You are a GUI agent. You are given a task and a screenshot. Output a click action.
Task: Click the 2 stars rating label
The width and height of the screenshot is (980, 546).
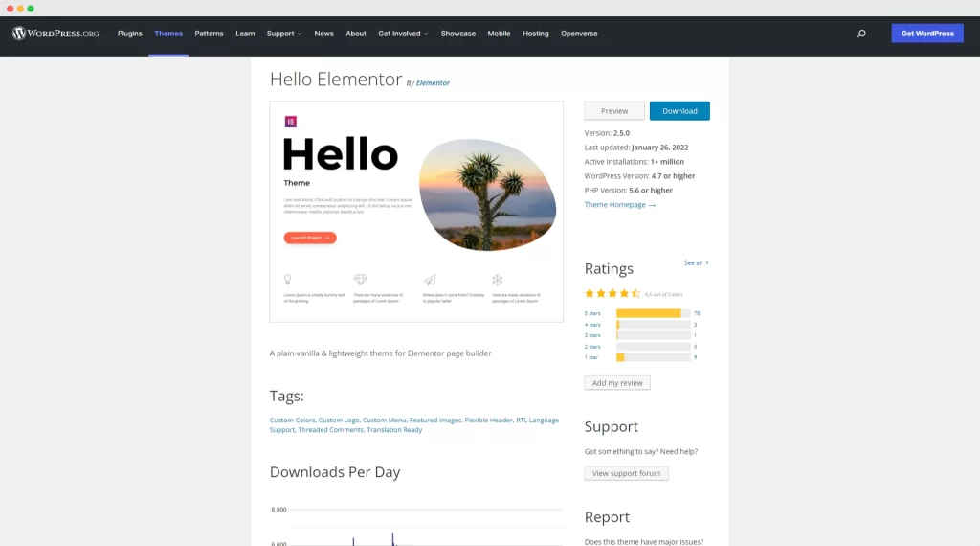pyautogui.click(x=592, y=347)
